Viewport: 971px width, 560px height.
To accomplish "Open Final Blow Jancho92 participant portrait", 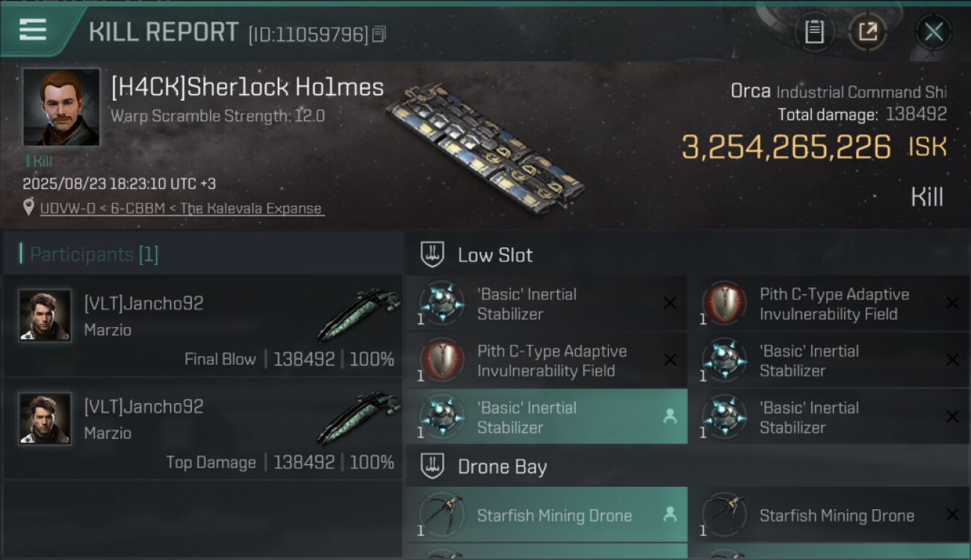I will (45, 317).
